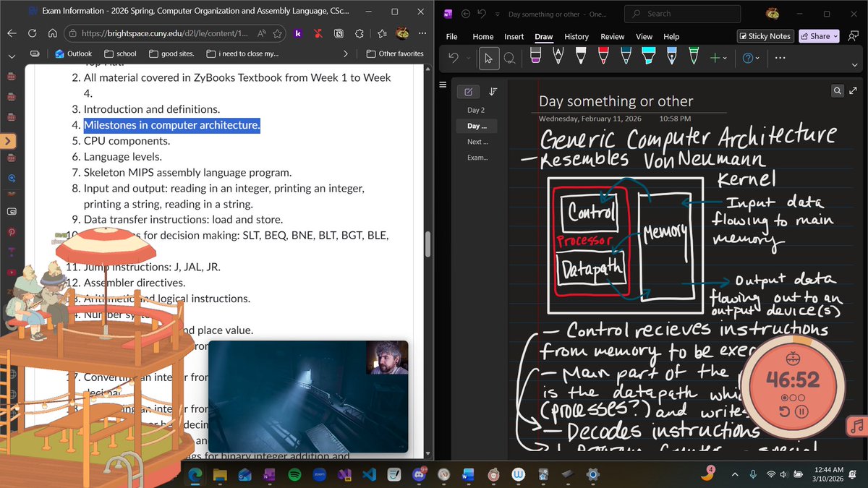This screenshot has height=488, width=868.
Task: Refresh the Edge browser page
Action: [x=32, y=33]
